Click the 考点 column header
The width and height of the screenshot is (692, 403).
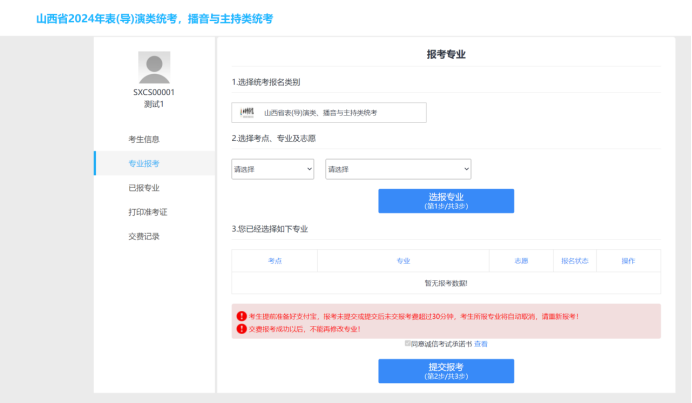275,261
